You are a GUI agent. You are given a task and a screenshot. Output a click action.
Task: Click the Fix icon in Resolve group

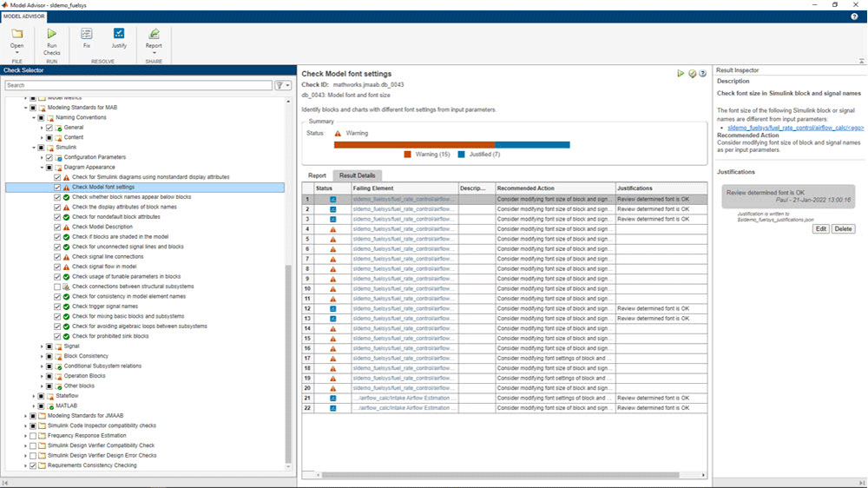point(87,34)
